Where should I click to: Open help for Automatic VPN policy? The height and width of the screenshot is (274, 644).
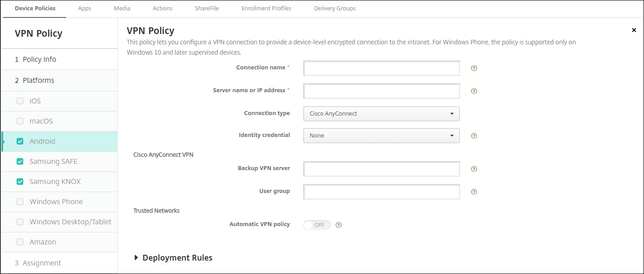click(339, 225)
